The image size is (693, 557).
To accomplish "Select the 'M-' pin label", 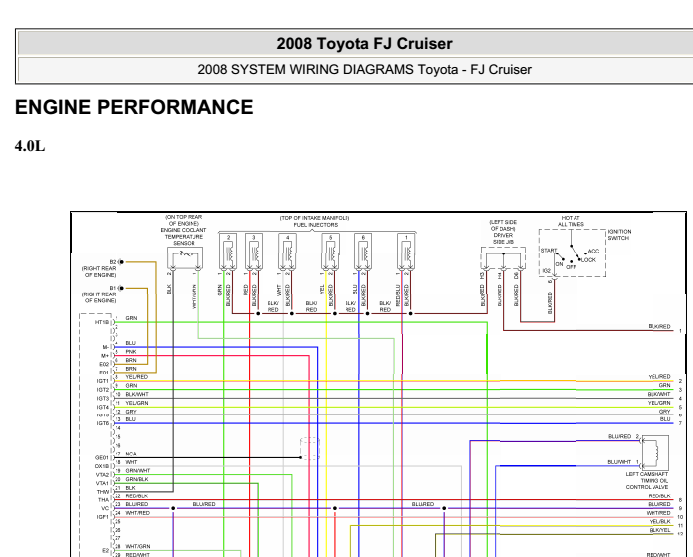I will (x=105, y=347).
